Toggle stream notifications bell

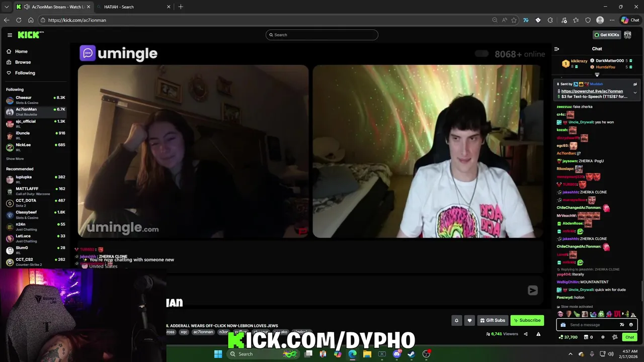(456, 320)
